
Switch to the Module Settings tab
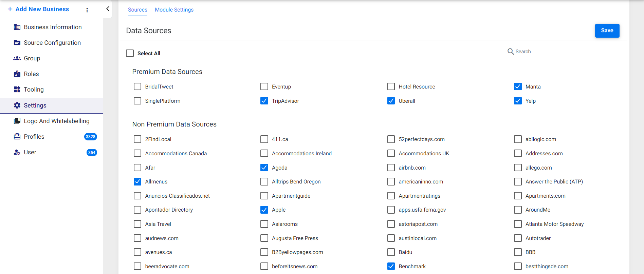pyautogui.click(x=174, y=10)
